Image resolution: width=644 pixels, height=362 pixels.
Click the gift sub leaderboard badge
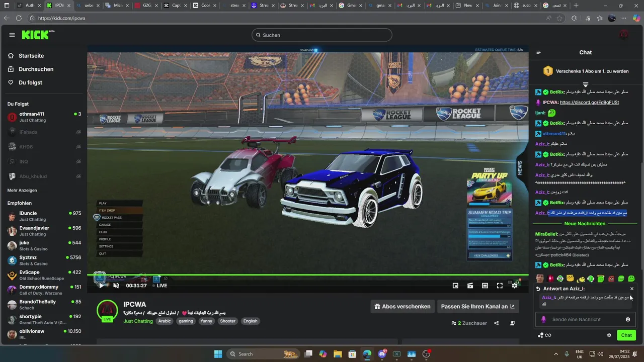(x=548, y=71)
